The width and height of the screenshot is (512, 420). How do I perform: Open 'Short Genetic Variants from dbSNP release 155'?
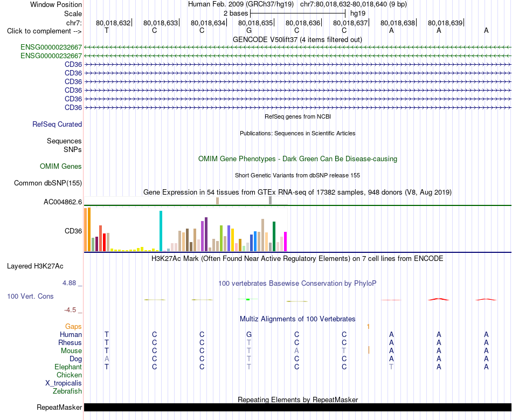coord(297,175)
